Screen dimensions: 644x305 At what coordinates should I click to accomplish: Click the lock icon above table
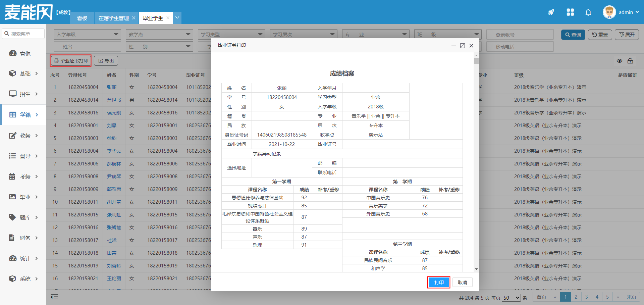coord(630,61)
